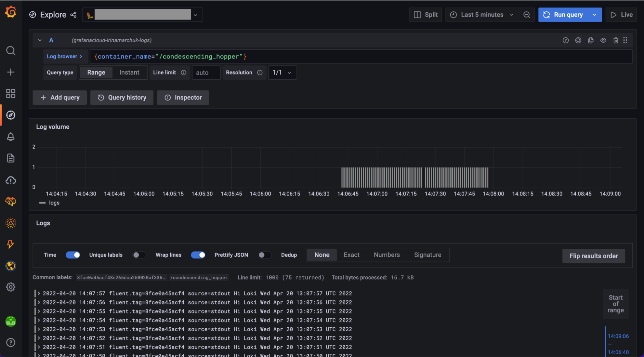Select Exact dedup mode
The width and height of the screenshot is (644, 357).
click(351, 255)
